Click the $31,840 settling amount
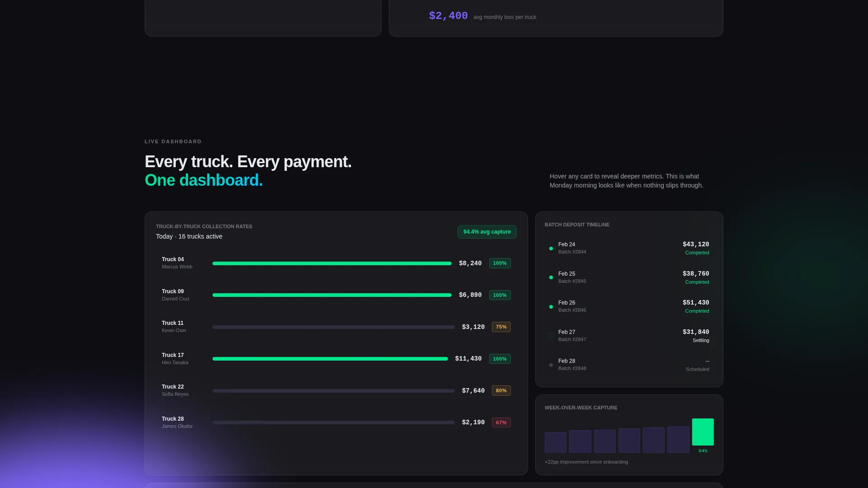Screen dimensions: 868x488 pyautogui.click(x=696, y=332)
